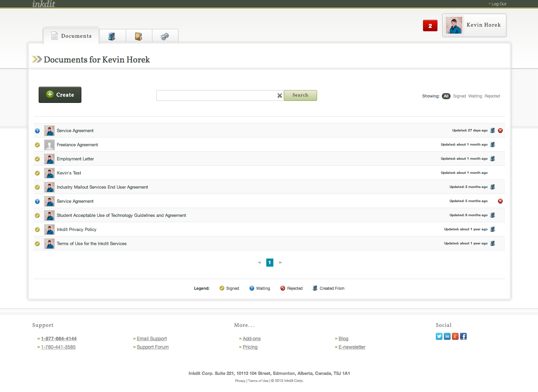Open Kevin's Test document

point(69,173)
